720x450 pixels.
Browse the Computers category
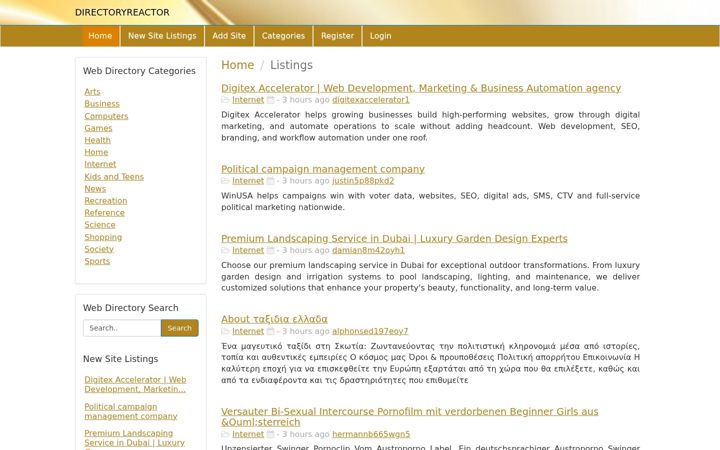point(106,116)
